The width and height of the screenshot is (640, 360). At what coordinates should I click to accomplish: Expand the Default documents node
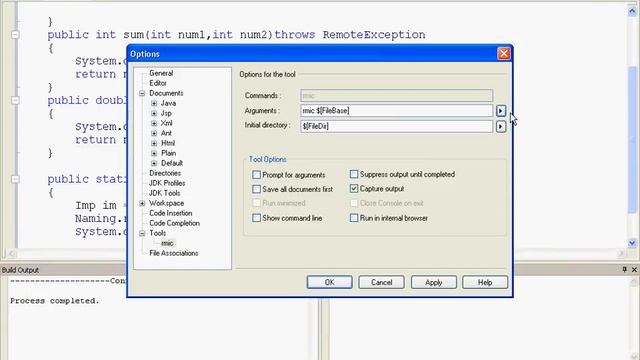tap(154, 163)
